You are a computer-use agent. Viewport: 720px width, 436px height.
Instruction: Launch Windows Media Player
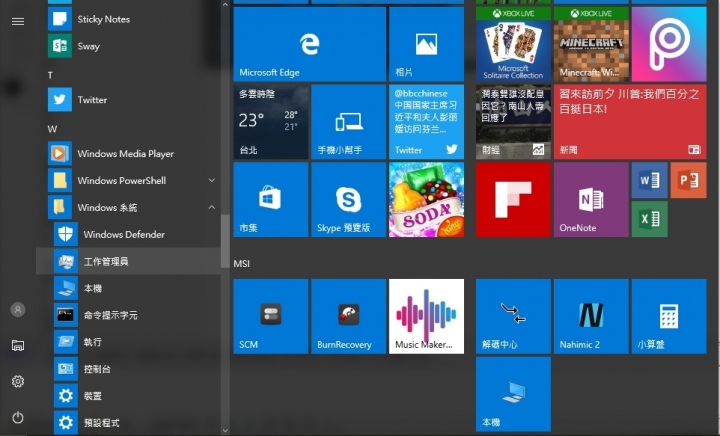(x=129, y=153)
